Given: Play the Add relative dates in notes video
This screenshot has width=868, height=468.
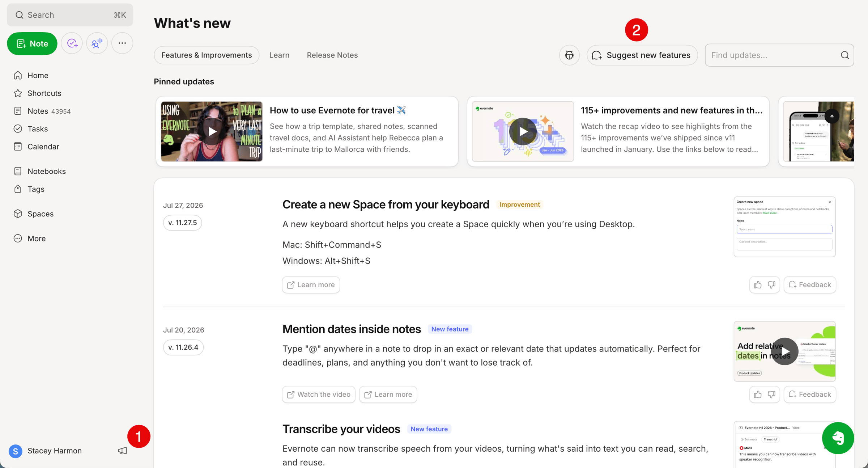Looking at the screenshot, I should tap(784, 351).
